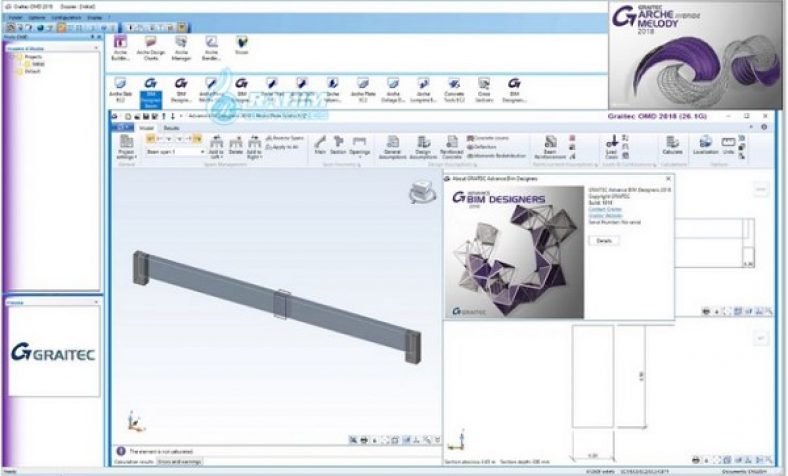This screenshot has height=476, width=788.
Task: Open the Localization settings
Action: 706,145
